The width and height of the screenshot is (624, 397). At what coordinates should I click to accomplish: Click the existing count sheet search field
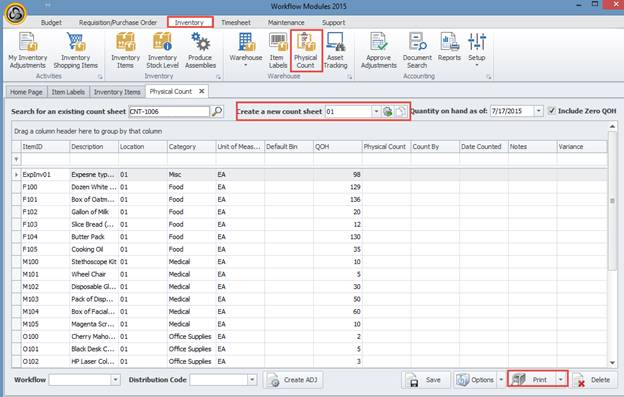169,111
